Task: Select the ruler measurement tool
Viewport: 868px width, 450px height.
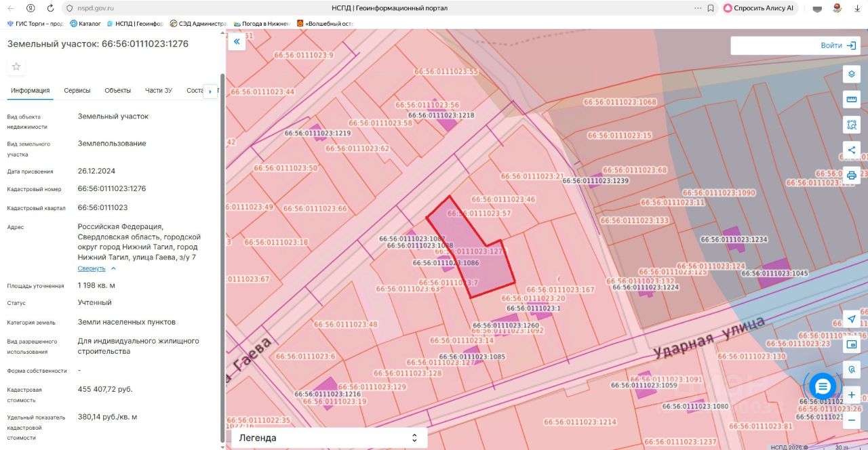Action: click(852, 100)
